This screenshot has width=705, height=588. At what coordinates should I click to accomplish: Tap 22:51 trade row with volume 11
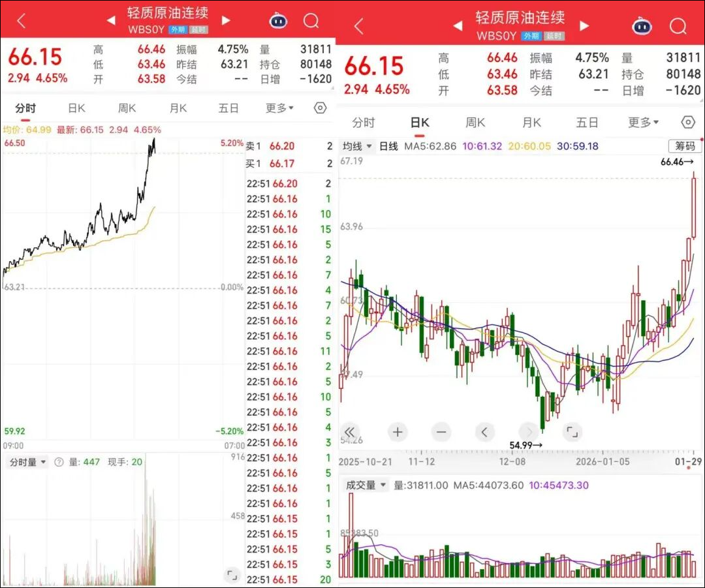click(x=289, y=351)
